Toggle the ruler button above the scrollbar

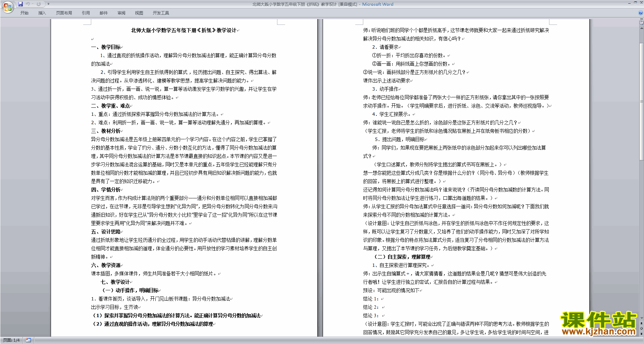tap(642, 23)
